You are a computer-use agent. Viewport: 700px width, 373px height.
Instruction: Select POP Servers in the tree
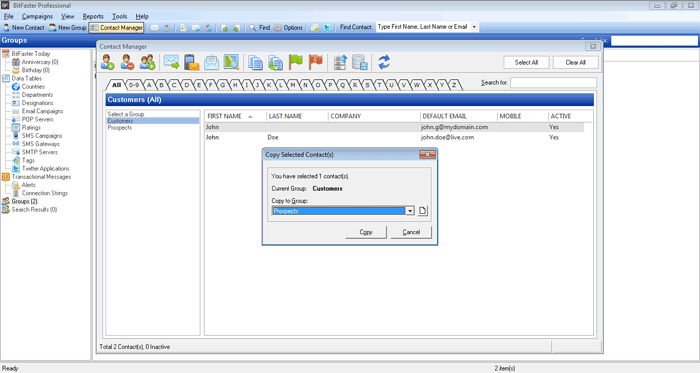(38, 119)
